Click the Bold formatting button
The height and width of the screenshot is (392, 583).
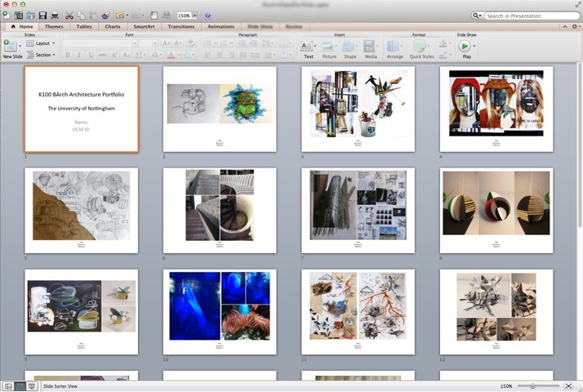pyautogui.click(x=68, y=55)
